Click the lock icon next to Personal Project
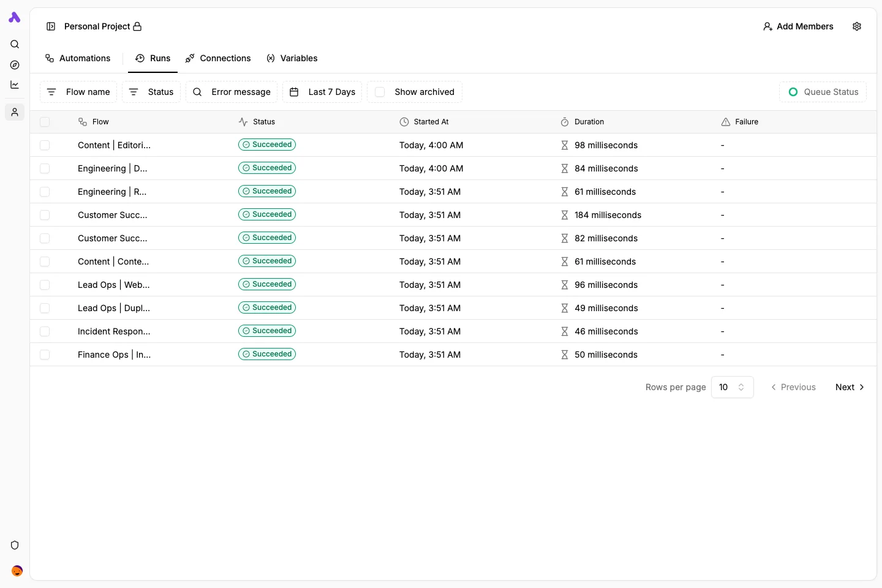882x588 pixels. tap(137, 26)
